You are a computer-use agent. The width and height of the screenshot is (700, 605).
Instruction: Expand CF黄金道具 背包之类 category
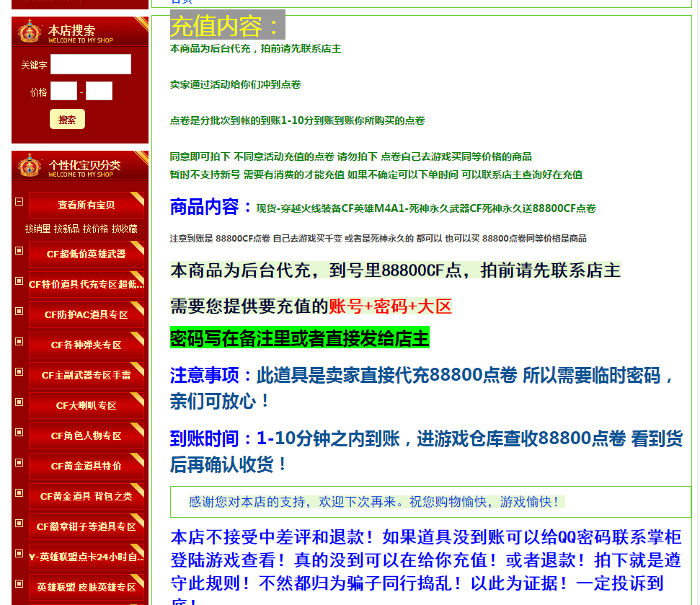tap(19, 493)
